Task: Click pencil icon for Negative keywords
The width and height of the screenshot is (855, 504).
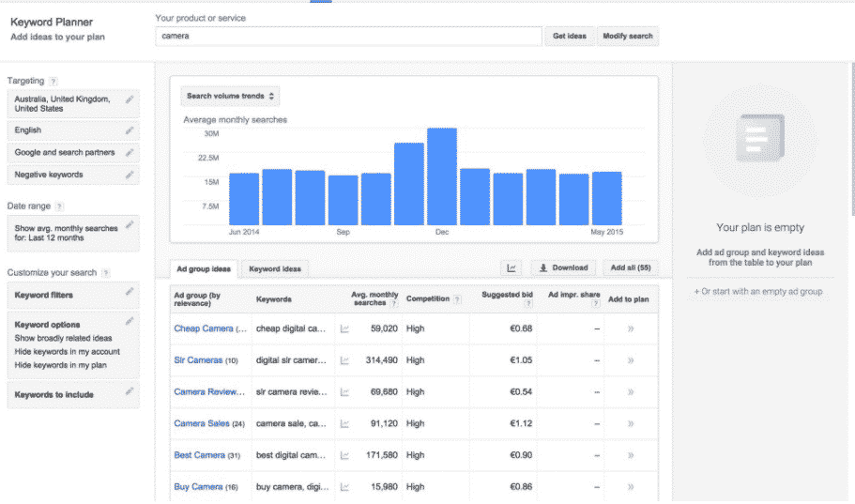Action: pos(130,175)
